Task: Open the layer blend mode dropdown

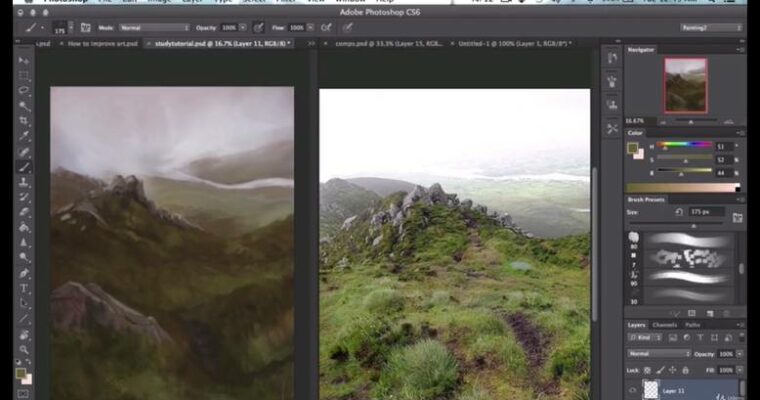Action: click(659, 354)
